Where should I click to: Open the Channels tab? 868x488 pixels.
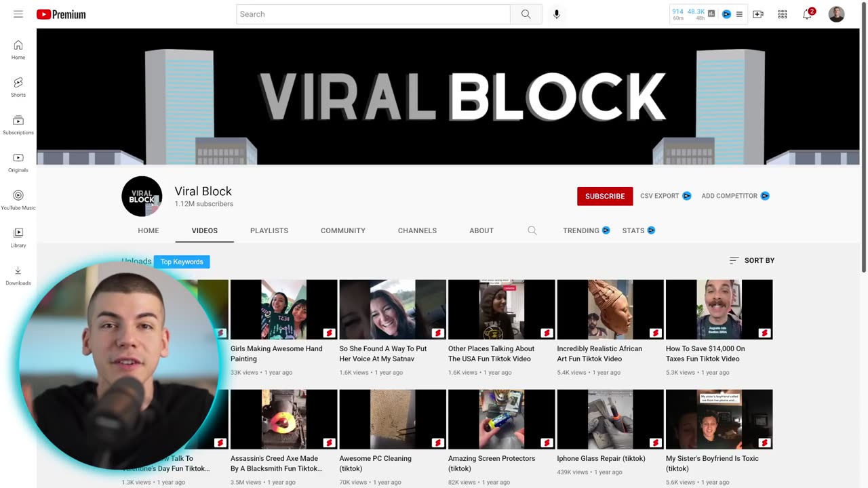[417, 230]
